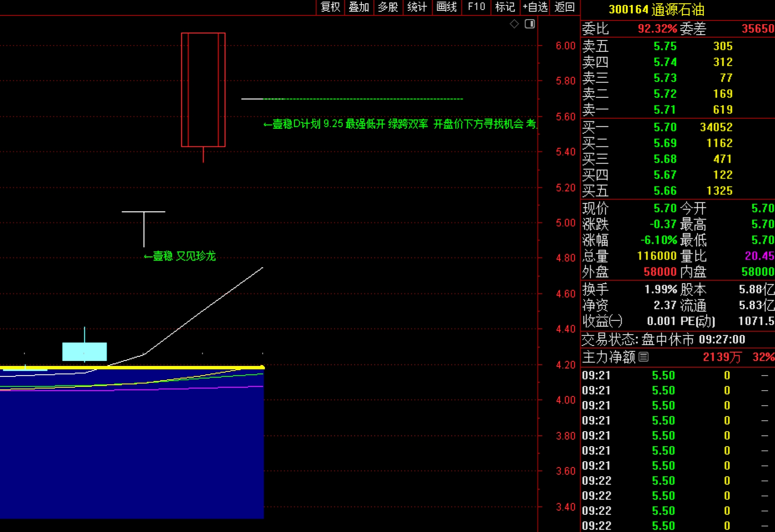Activate the 画线 drawing tool
775x532 pixels.
click(447, 7)
